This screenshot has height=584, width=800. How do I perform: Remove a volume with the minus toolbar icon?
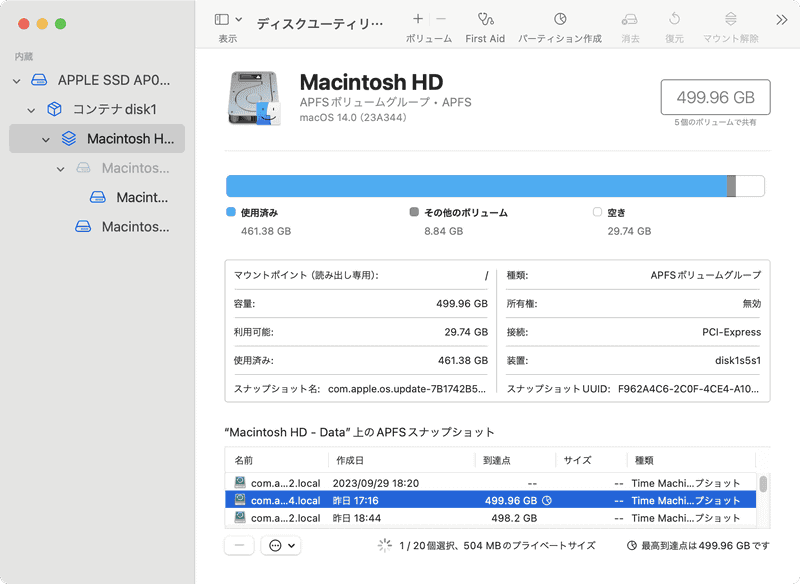coord(441,19)
